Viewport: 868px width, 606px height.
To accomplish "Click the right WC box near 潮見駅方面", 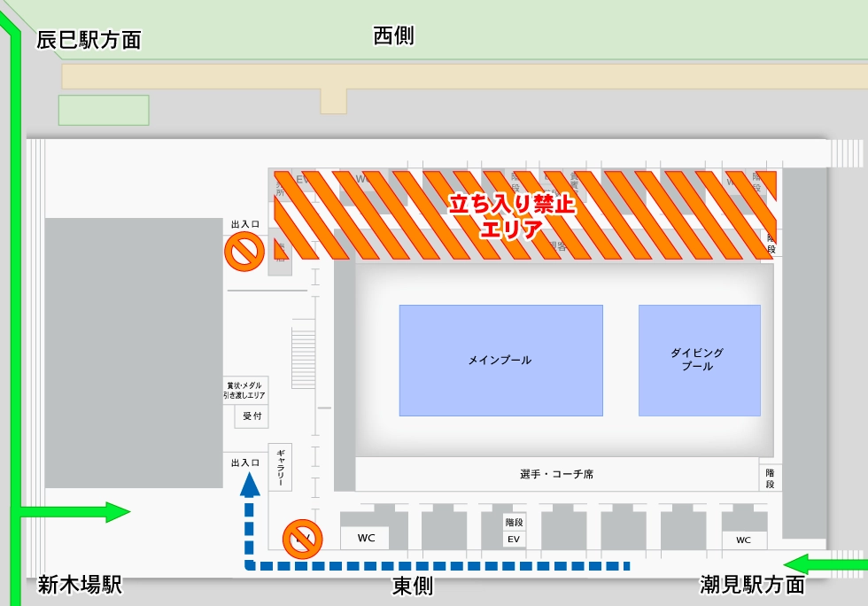I will coord(743,540).
